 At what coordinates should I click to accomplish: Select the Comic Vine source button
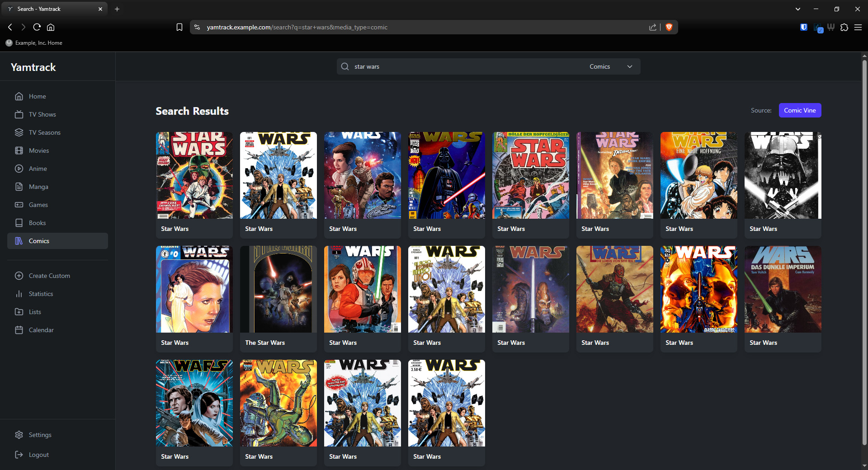pos(799,110)
